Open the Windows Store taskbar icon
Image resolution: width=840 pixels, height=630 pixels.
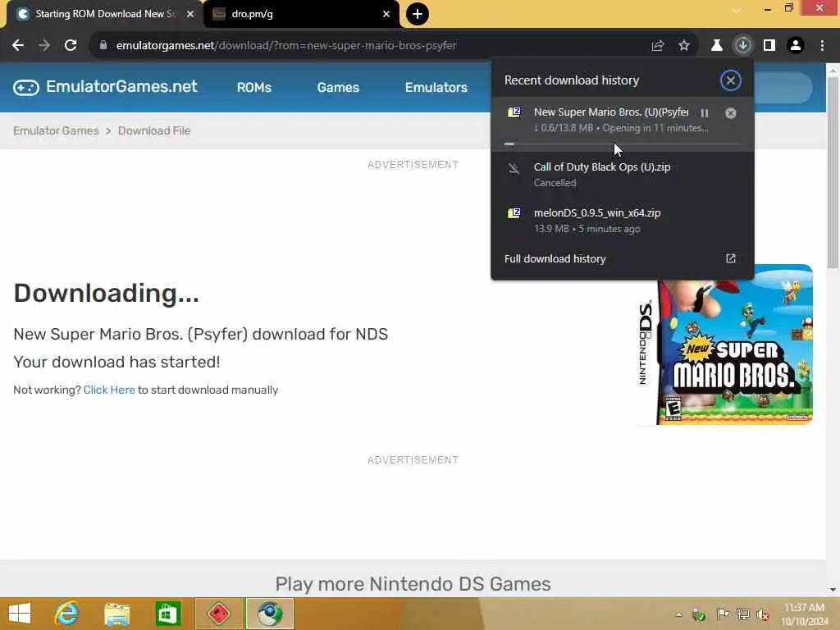pos(167,614)
